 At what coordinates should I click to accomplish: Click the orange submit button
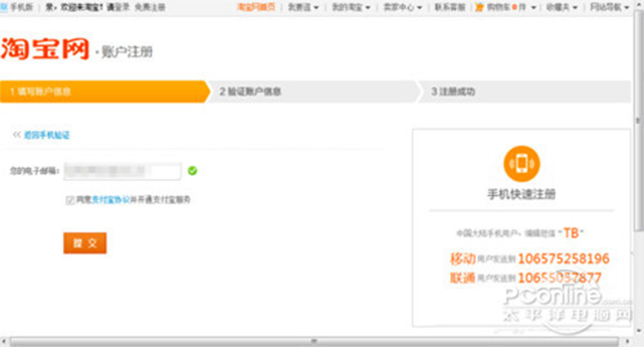85,243
